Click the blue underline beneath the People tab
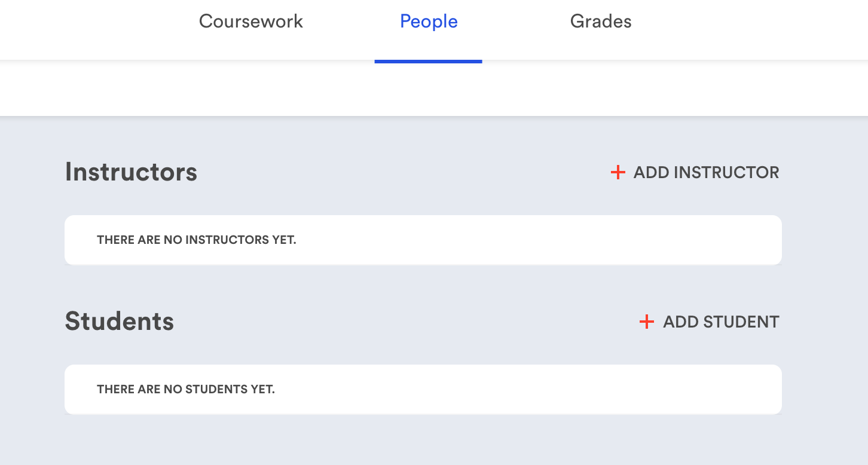 coord(428,61)
